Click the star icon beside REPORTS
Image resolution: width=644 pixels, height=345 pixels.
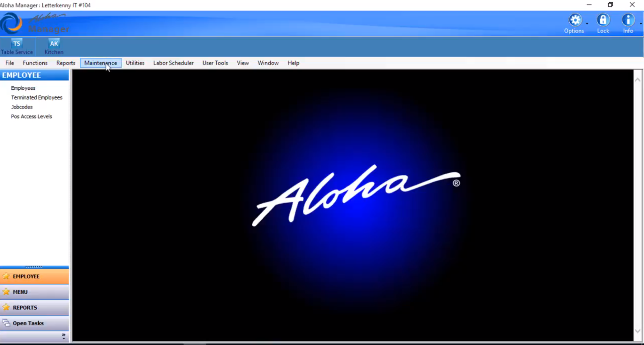click(x=6, y=307)
